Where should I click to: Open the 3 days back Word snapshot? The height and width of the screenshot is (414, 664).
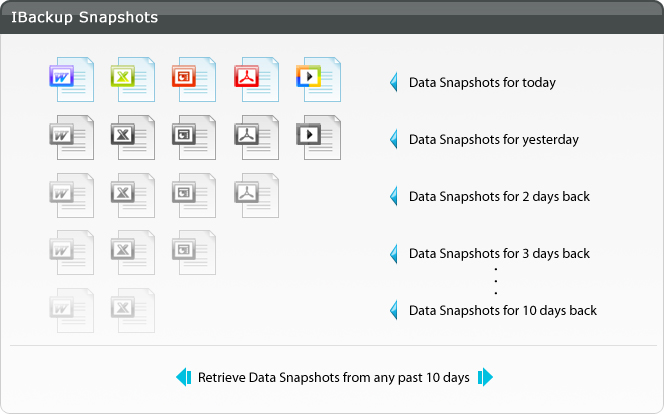[72, 253]
